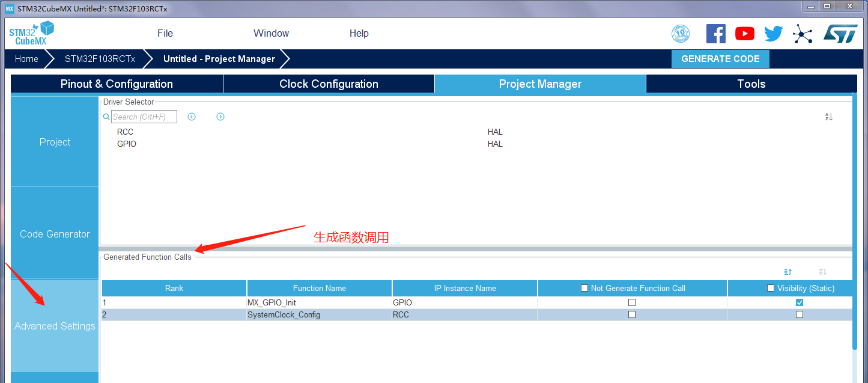The height and width of the screenshot is (383, 868).
Task: Click the IP Instance Name column header
Action: click(465, 288)
